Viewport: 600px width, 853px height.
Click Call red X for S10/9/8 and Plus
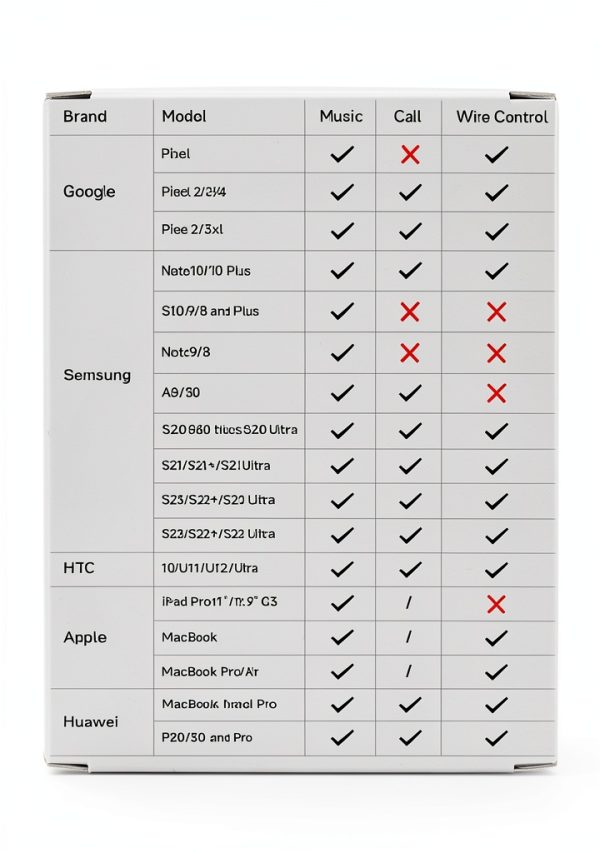tap(410, 312)
